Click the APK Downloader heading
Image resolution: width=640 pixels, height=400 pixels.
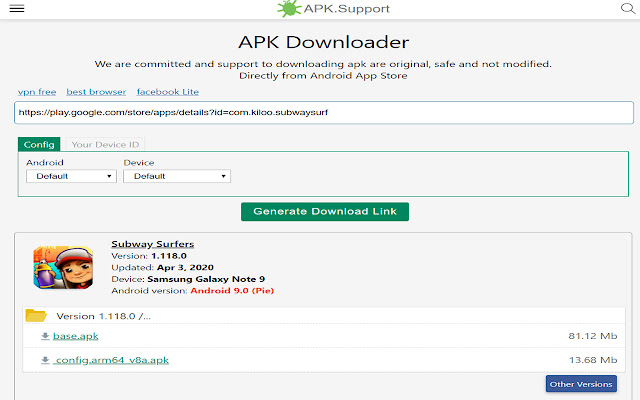coord(324,42)
